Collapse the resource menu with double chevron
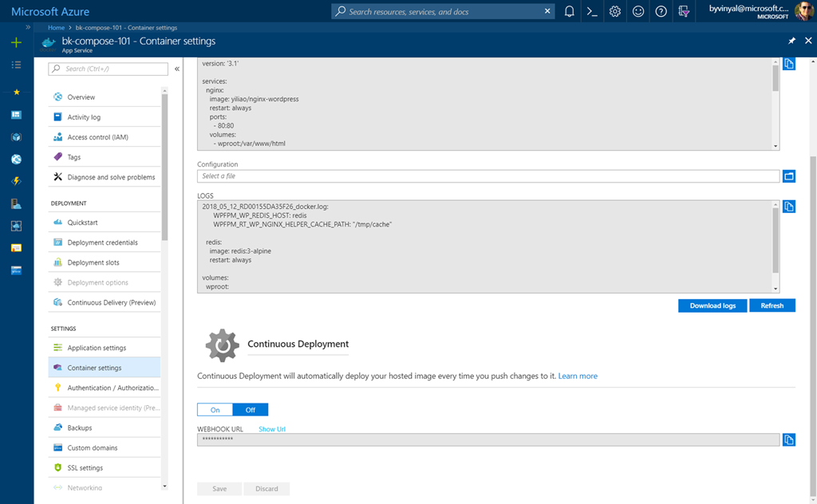 click(177, 69)
